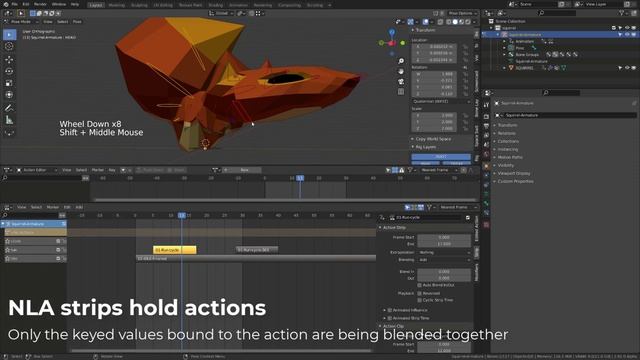The height and width of the screenshot is (360, 640).
Task: Click the Blend In value field
Action: 444,271
